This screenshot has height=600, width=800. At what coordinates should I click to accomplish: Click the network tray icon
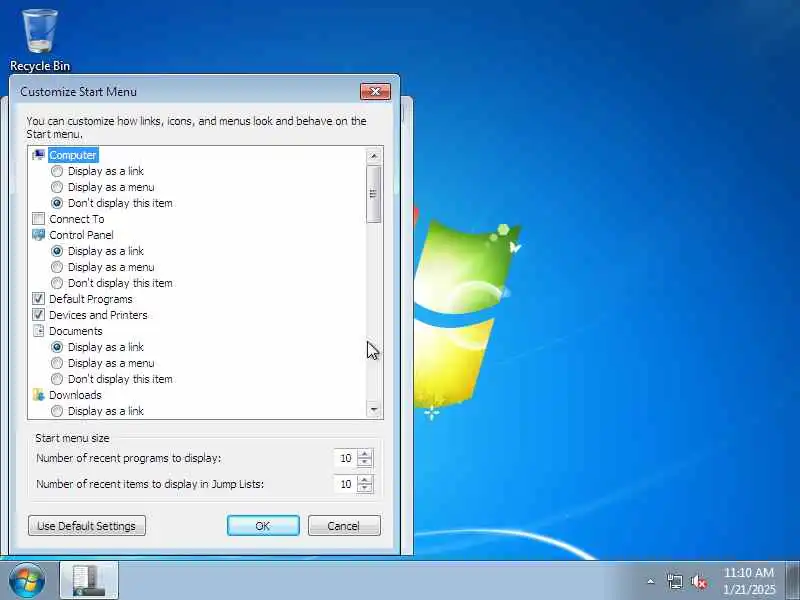(x=675, y=581)
